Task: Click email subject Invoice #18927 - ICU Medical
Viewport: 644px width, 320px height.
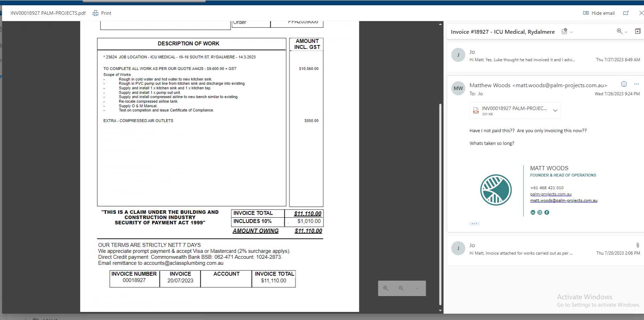Action: tap(503, 32)
